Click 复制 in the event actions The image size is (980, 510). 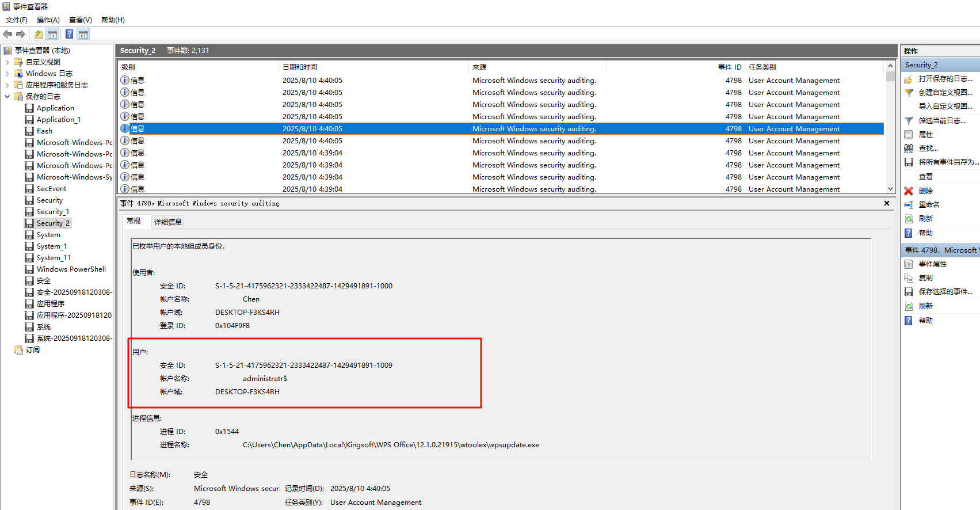(925, 278)
